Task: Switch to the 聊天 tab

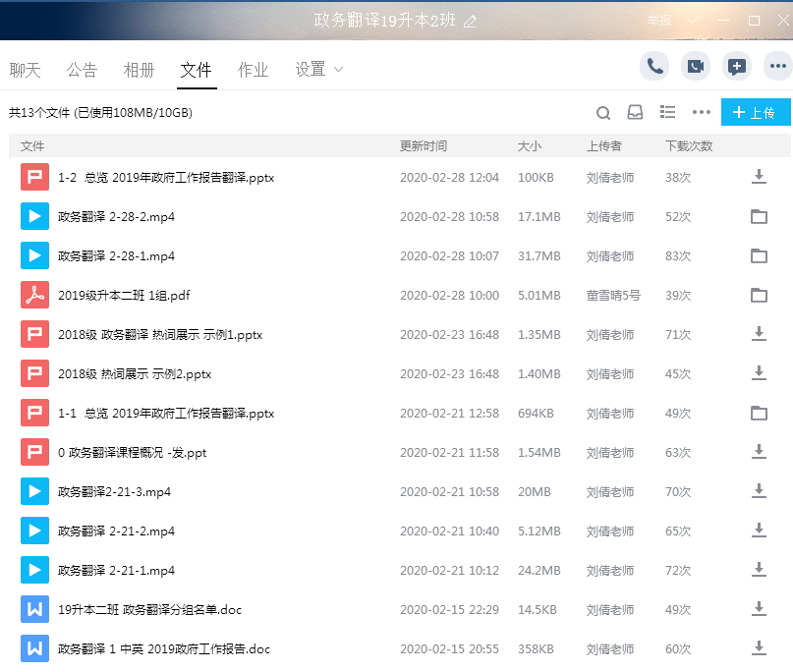Action: pos(26,70)
